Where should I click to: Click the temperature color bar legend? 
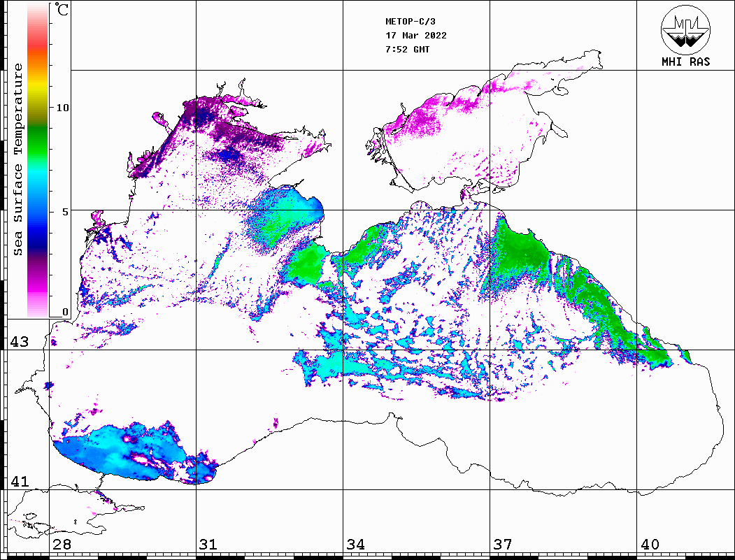38,160
